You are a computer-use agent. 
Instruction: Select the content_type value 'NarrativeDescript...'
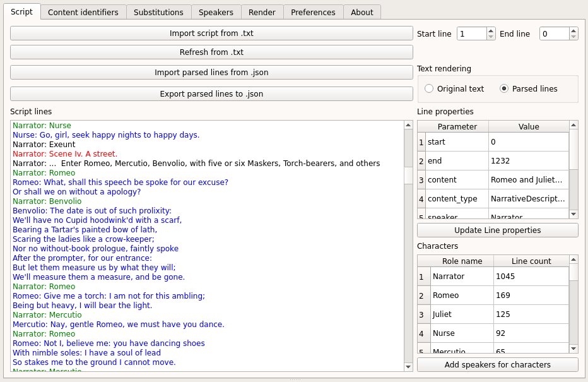[529, 199]
